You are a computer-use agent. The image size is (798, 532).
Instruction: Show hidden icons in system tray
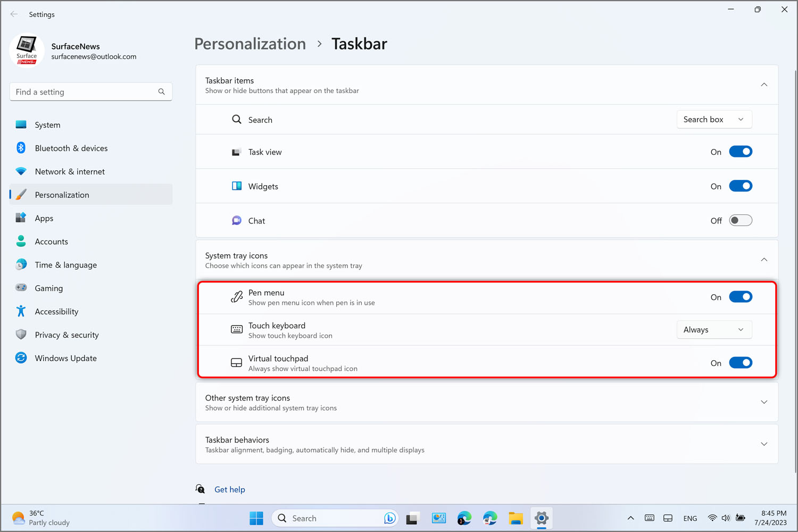click(630, 518)
